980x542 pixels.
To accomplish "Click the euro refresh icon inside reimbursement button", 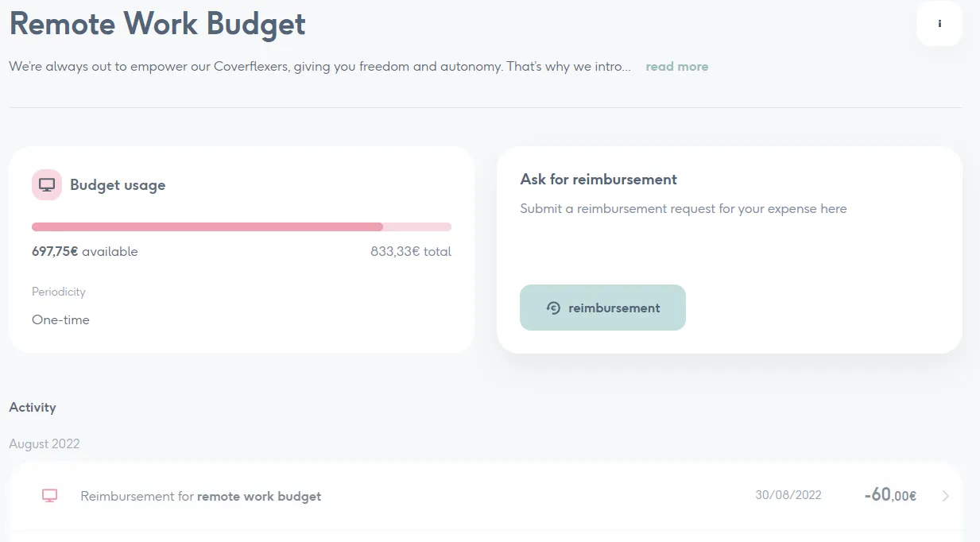I will pyautogui.click(x=554, y=308).
